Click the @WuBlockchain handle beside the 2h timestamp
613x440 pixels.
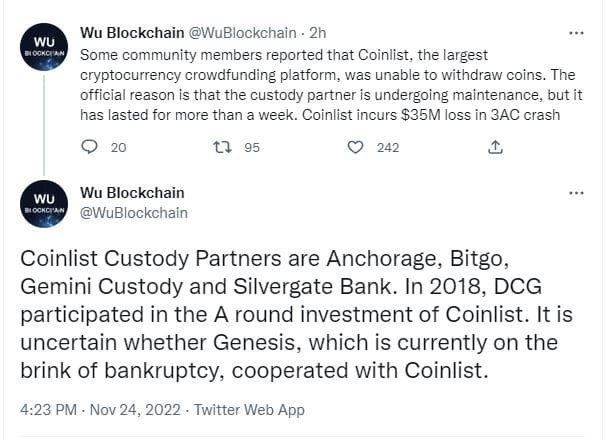pos(232,32)
